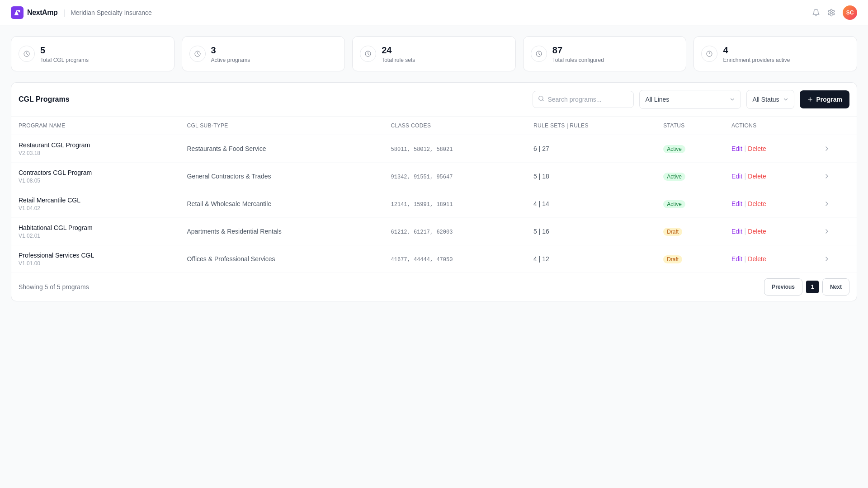Open the Contractors CGL Program name
This screenshot has height=488, width=868.
(55, 173)
